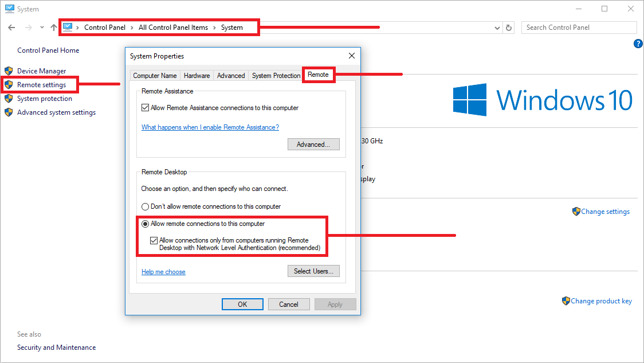Switch to the Advanced tab

click(231, 76)
